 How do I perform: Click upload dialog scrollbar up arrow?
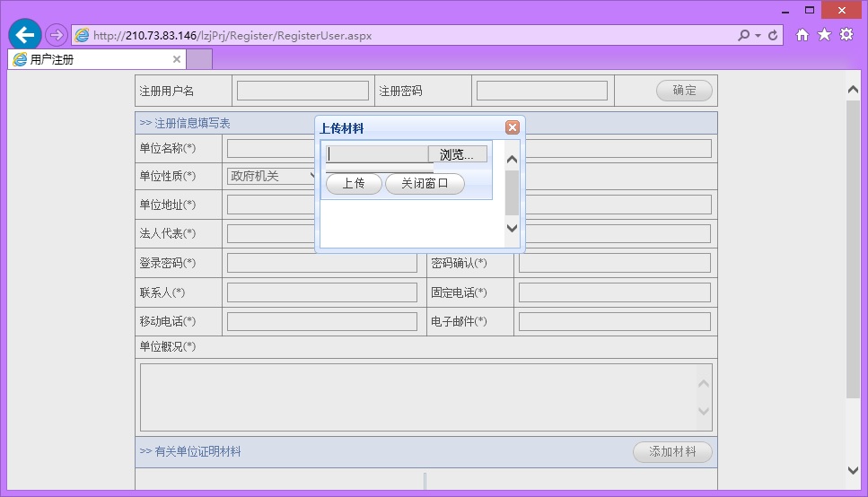coord(512,160)
